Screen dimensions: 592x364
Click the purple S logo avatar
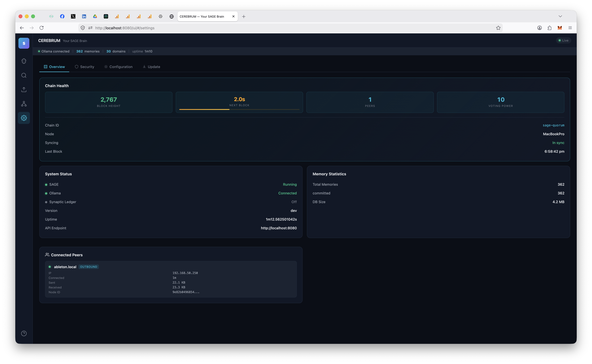[x=24, y=43]
